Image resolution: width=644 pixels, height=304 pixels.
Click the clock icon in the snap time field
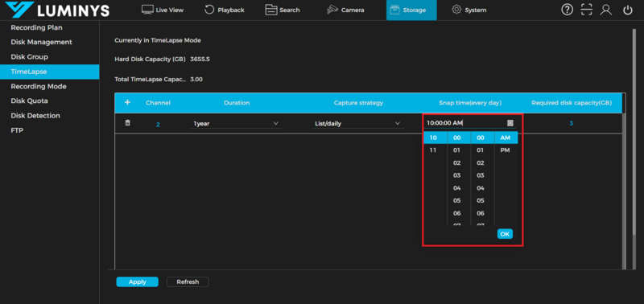pyautogui.click(x=510, y=123)
